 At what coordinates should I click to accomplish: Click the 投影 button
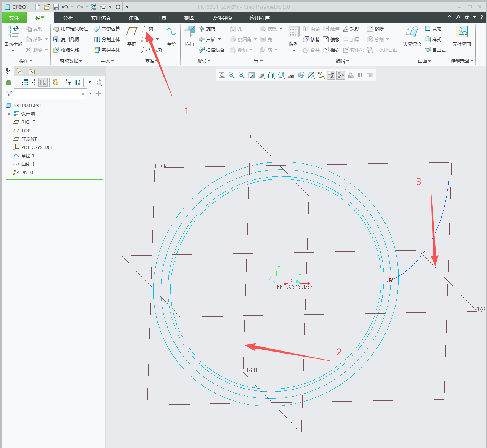351,29
